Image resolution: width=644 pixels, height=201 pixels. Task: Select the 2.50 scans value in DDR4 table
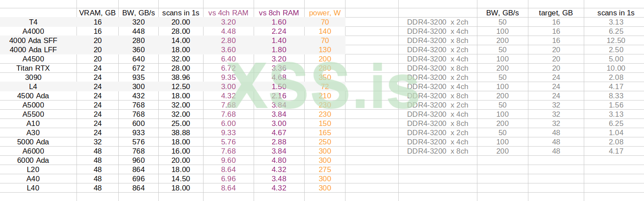615,50
